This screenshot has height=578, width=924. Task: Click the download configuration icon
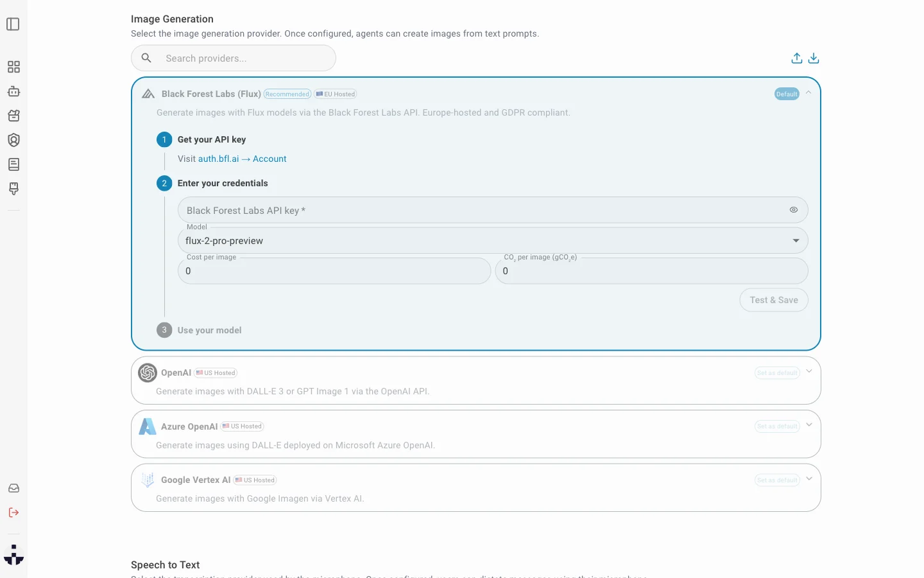pyautogui.click(x=814, y=58)
